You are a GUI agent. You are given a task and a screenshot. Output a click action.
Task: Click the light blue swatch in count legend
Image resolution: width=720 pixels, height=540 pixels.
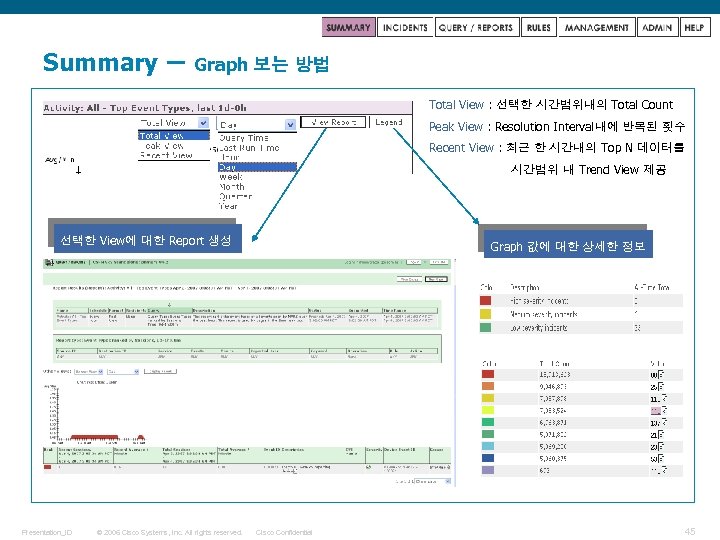click(x=488, y=446)
